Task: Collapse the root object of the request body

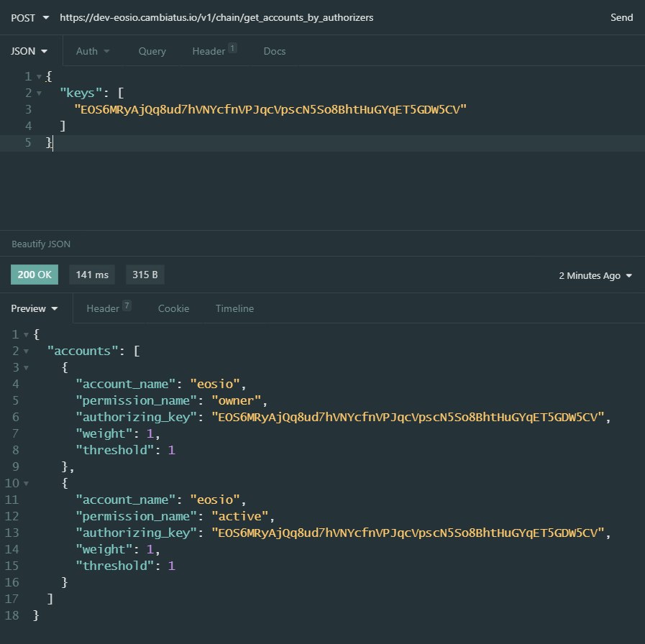Action: pos(39,75)
